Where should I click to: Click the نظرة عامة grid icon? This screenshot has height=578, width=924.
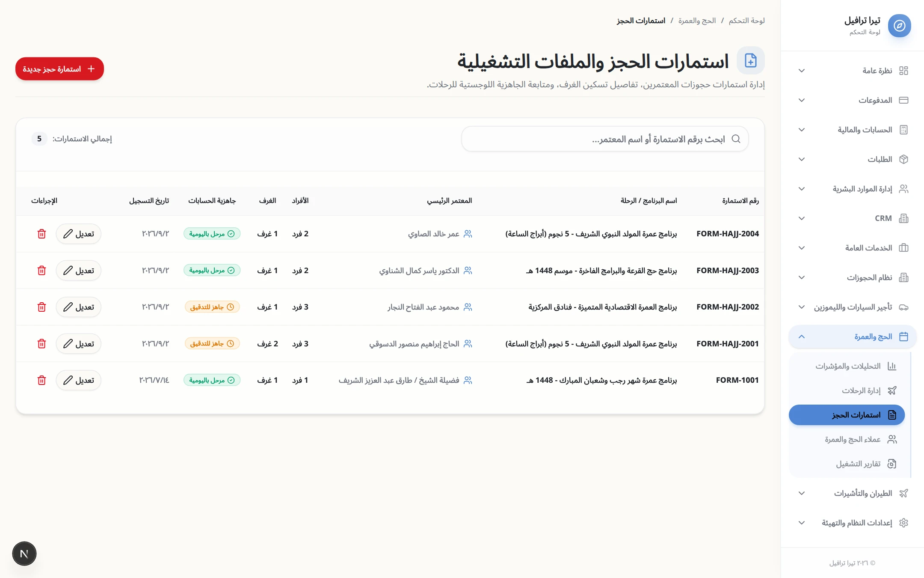click(x=903, y=71)
